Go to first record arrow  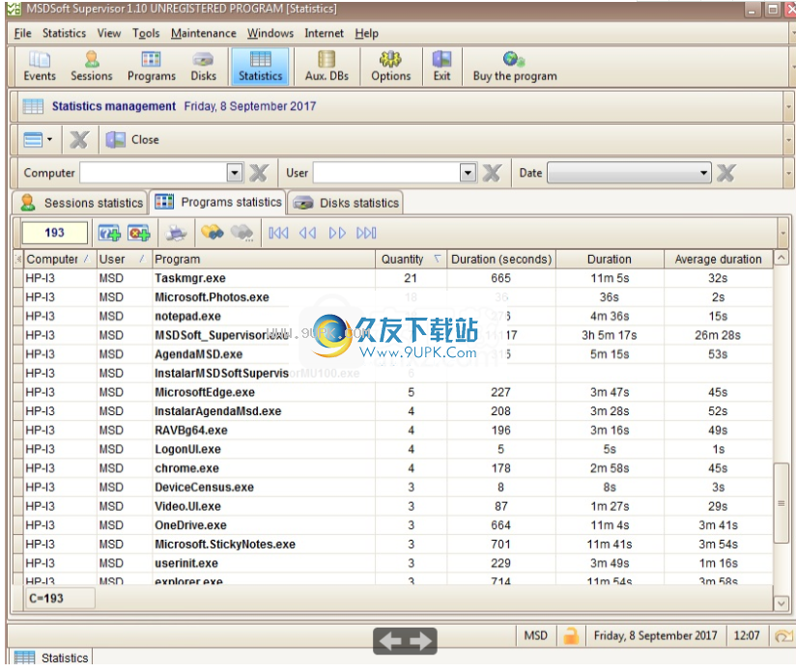pyautogui.click(x=278, y=233)
